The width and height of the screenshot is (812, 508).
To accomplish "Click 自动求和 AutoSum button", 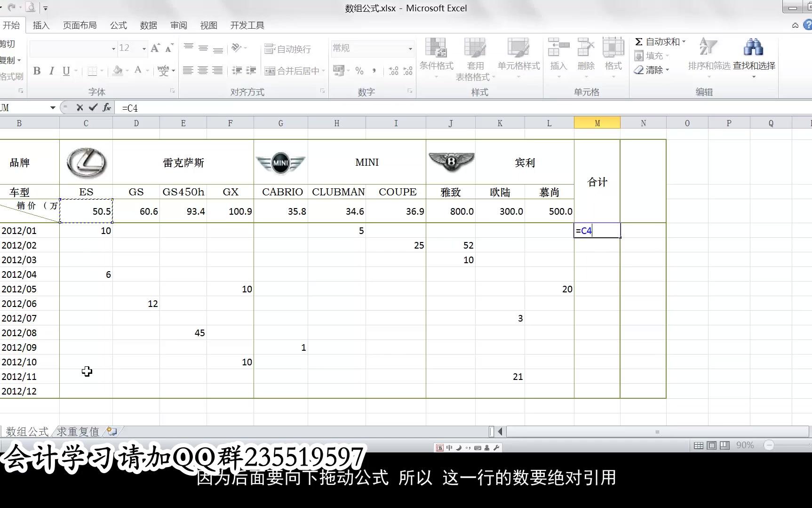I will (657, 42).
